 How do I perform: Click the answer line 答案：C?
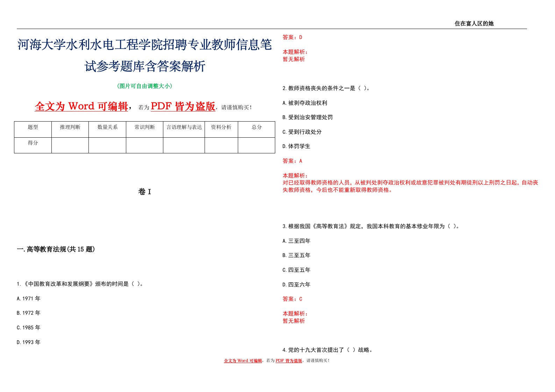pyautogui.click(x=292, y=299)
